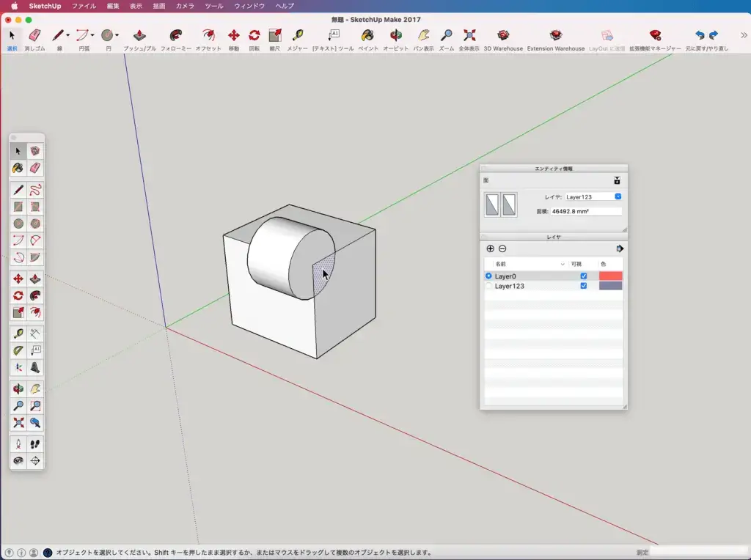Delete the layer with the minus button
751x560 pixels.
click(x=502, y=248)
